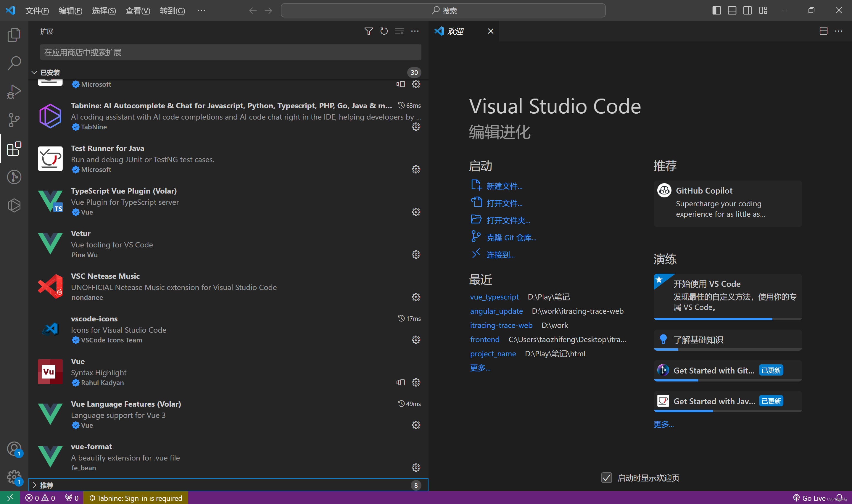Screen dimensions: 852x504
Task: Open extensions view more actions menu
Action: 415,31
